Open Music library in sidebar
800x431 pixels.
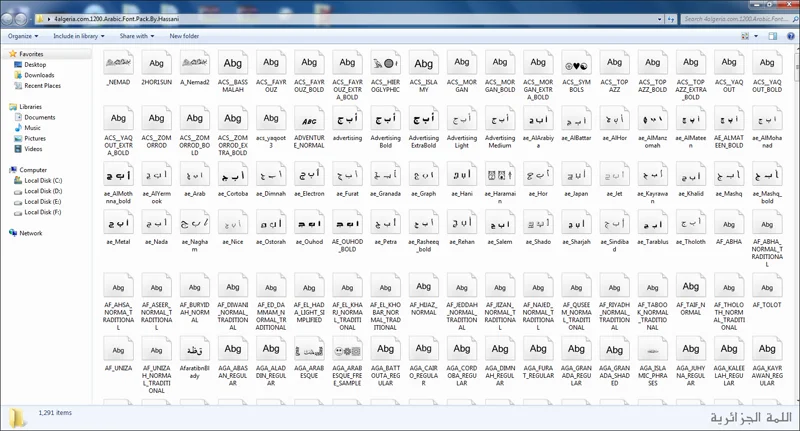pos(33,128)
